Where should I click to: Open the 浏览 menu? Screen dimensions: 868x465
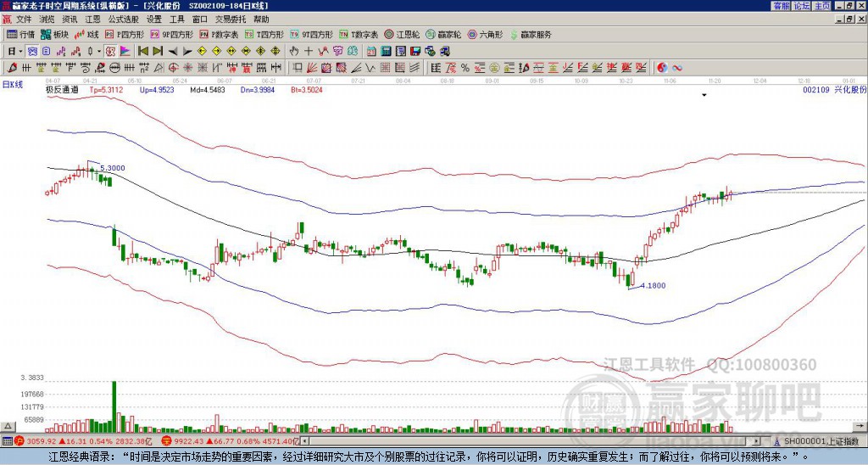pos(47,20)
